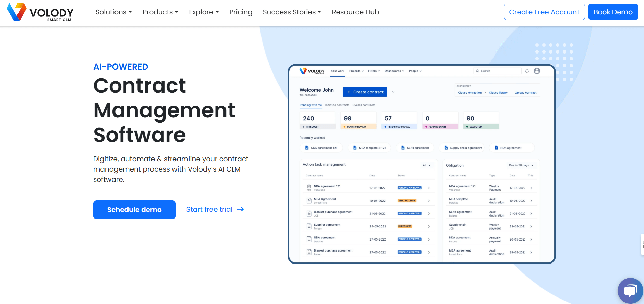644x304 pixels.
Task: Click "Annually payment" obligation type text
Action: click(495, 239)
